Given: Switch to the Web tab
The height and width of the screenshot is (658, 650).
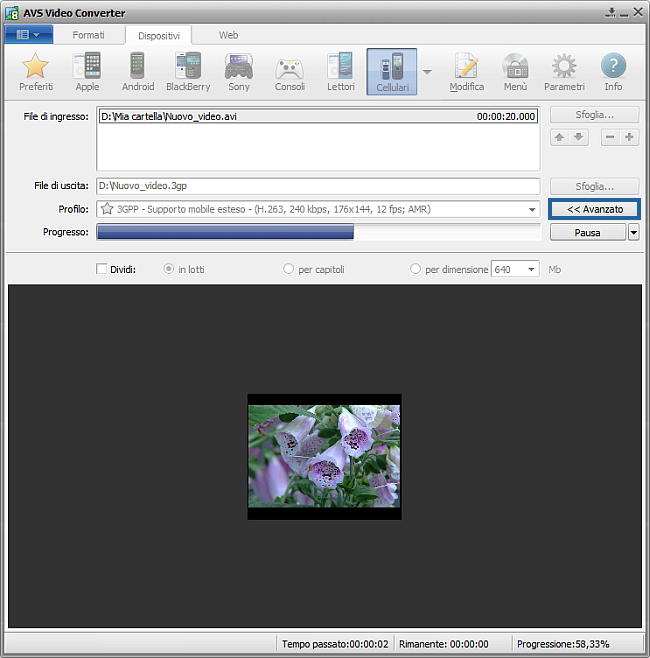Looking at the screenshot, I should tap(228, 35).
